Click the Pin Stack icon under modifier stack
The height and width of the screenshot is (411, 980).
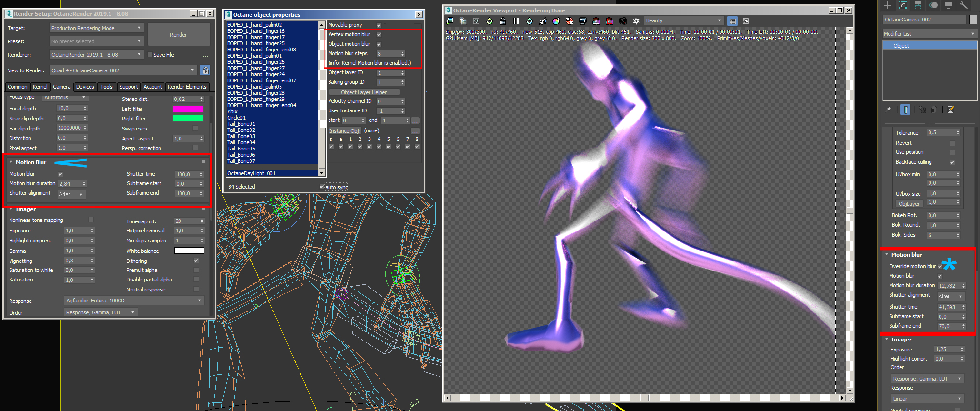(888, 110)
